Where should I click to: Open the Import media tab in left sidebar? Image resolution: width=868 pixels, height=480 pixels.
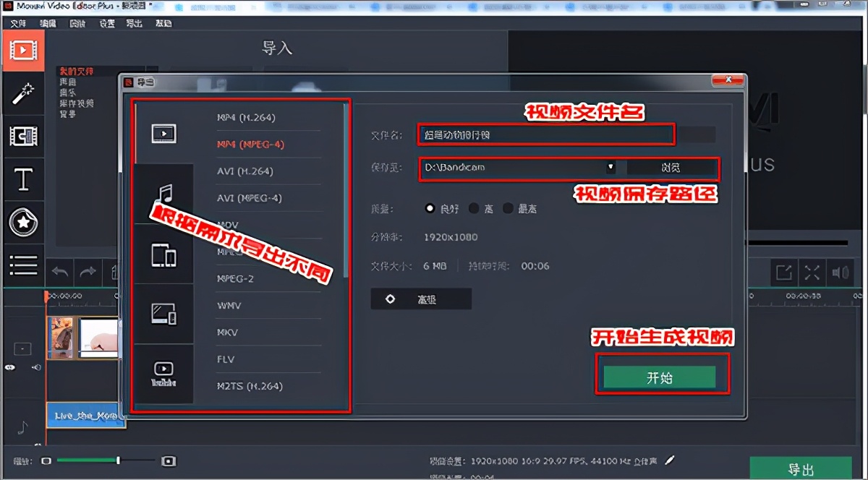point(23,50)
